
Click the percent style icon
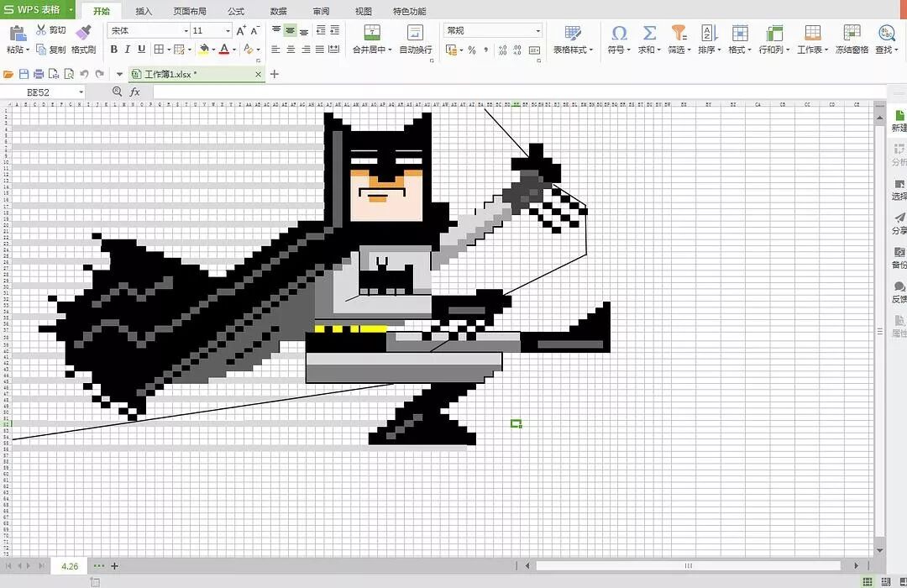472,50
